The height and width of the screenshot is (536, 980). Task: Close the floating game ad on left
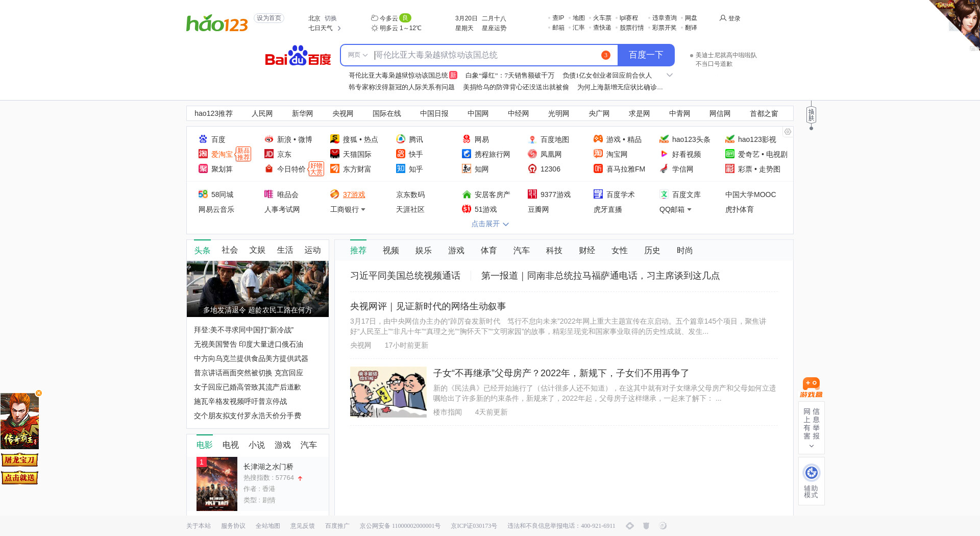pyautogui.click(x=39, y=393)
